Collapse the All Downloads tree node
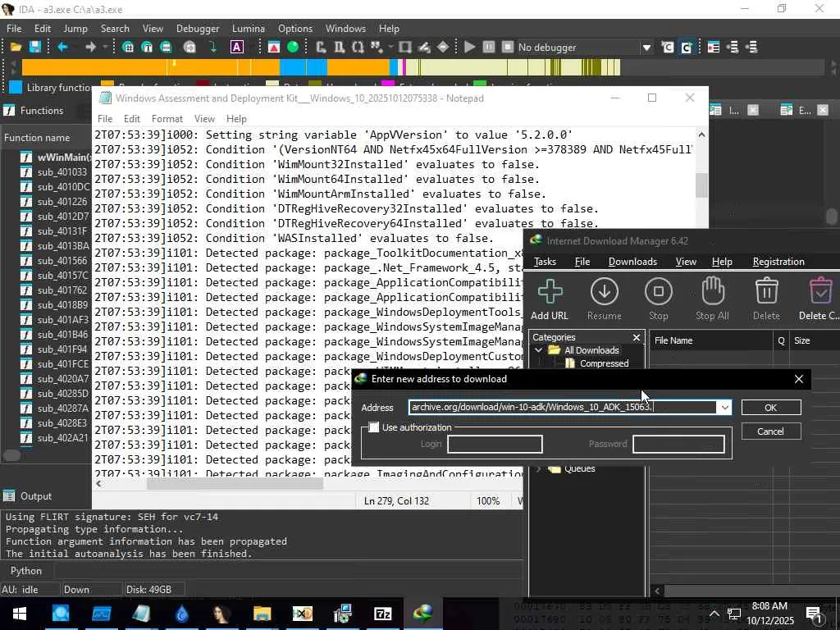840x630 pixels. pyautogui.click(x=538, y=350)
